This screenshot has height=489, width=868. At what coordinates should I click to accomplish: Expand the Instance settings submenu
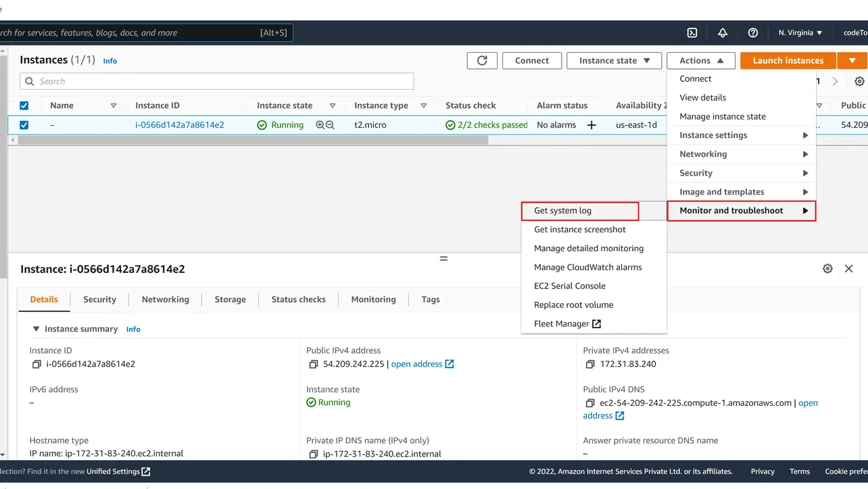742,135
